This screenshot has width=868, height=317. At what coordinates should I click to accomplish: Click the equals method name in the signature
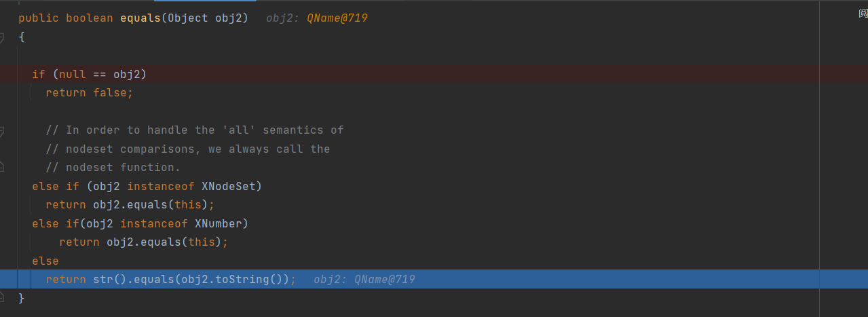(x=140, y=18)
